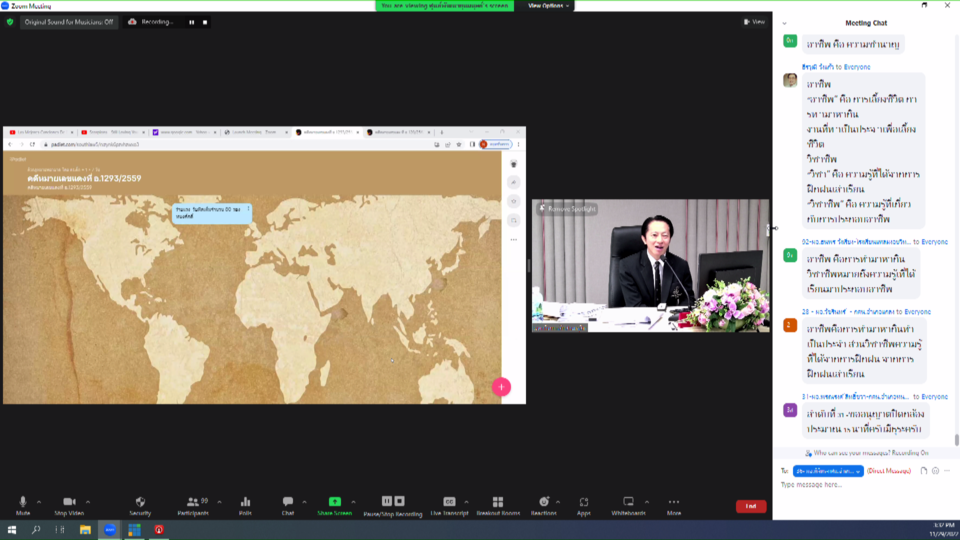Click Remove Spotlight on speaker video

pyautogui.click(x=568, y=209)
